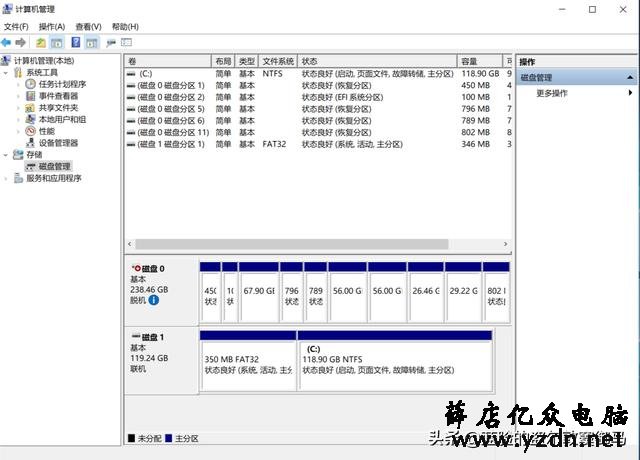Click the toolbar key-shaped settings icon
Image resolution: width=640 pixels, height=460 pixels.
click(x=111, y=42)
